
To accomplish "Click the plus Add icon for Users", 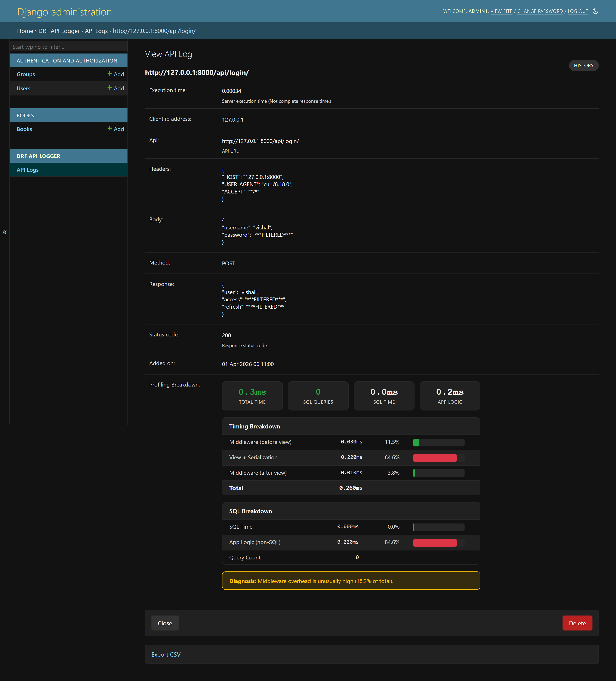I will click(115, 88).
